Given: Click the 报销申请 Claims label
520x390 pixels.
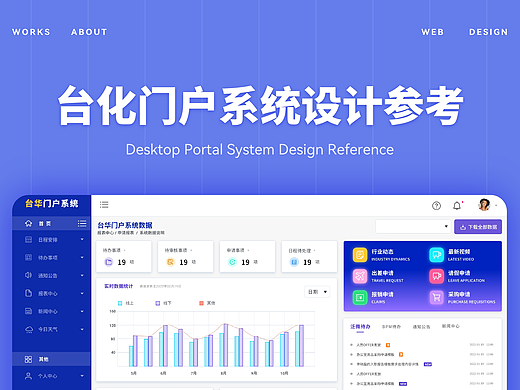Looking at the screenshot, I should (382, 297).
